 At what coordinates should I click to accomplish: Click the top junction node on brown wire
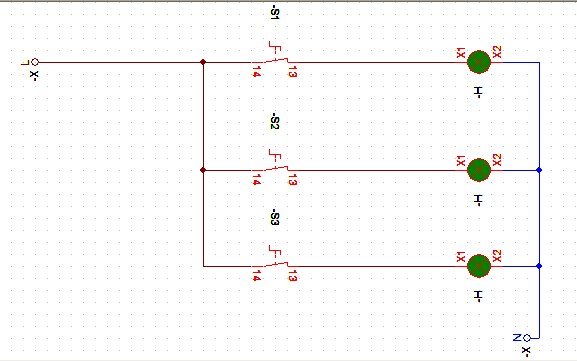(203, 62)
